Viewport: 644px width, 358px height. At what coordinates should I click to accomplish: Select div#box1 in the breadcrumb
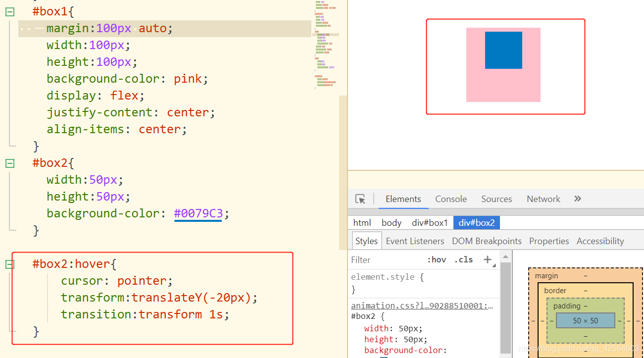coord(430,223)
